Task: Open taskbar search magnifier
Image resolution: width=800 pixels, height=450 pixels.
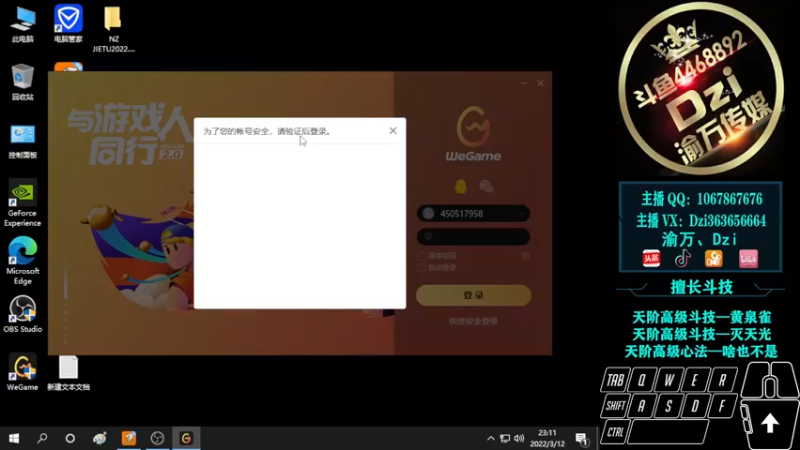Action: coord(42,438)
